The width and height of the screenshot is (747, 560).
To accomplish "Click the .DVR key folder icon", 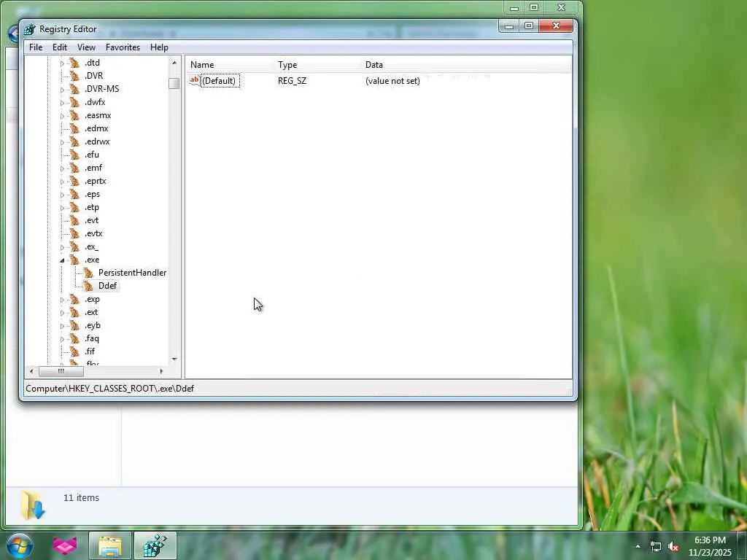I will click(x=75, y=76).
